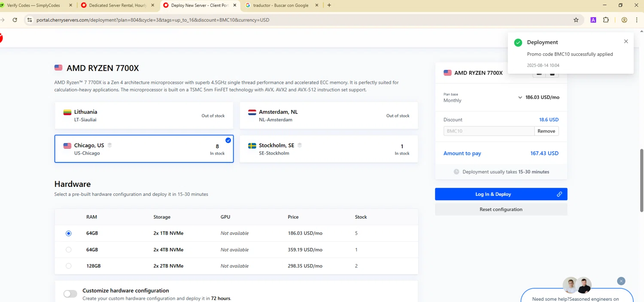Image resolution: width=644 pixels, height=302 pixels.
Task: Click the support engineers avatar photo
Action: tap(577, 285)
